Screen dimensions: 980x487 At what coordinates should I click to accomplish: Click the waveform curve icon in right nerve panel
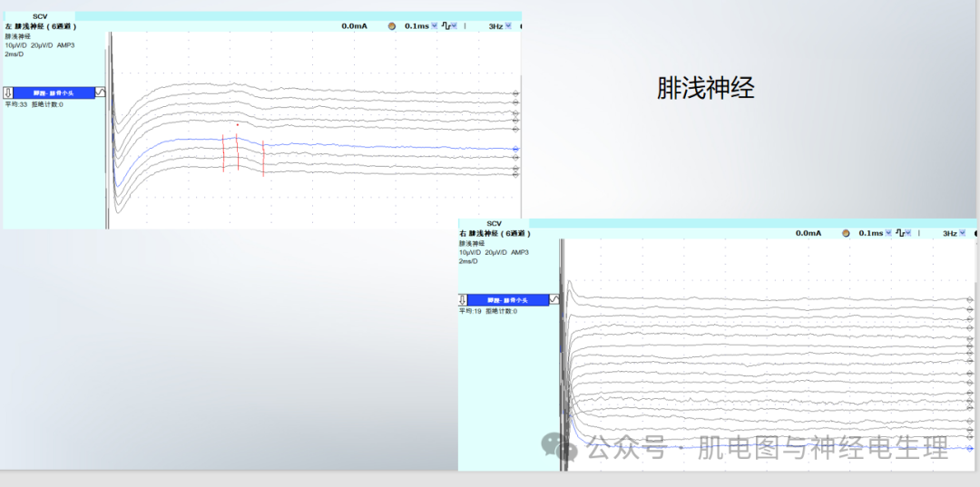(x=554, y=299)
